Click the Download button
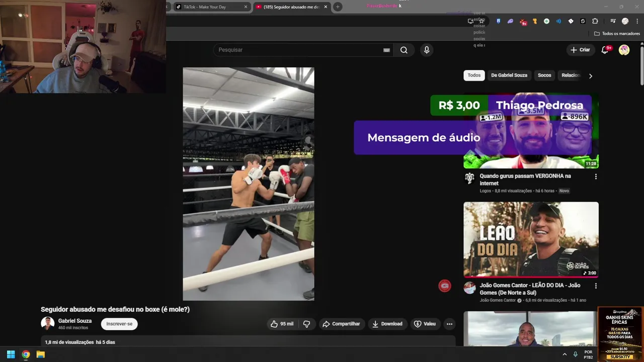 387,324
